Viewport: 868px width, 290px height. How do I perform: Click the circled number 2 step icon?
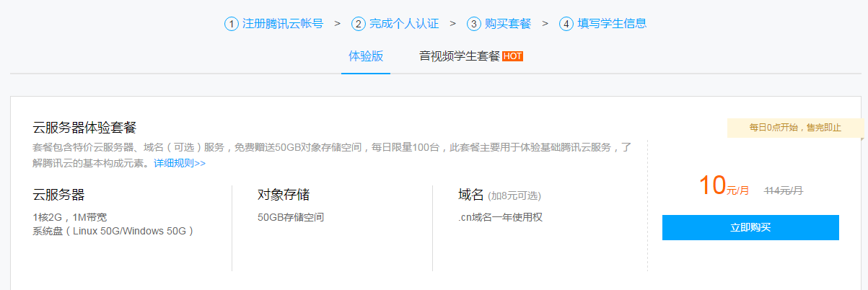coord(359,24)
